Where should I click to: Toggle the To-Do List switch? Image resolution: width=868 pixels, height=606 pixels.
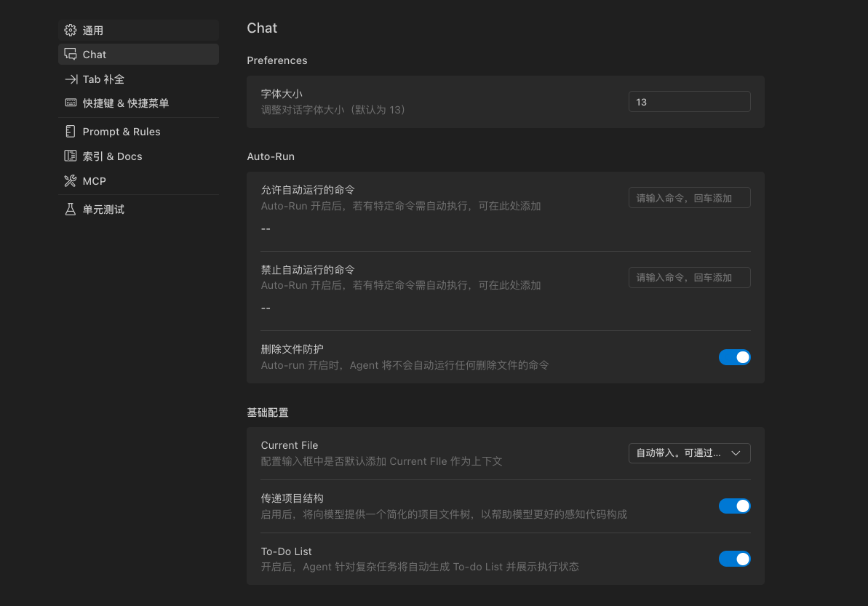(x=734, y=559)
